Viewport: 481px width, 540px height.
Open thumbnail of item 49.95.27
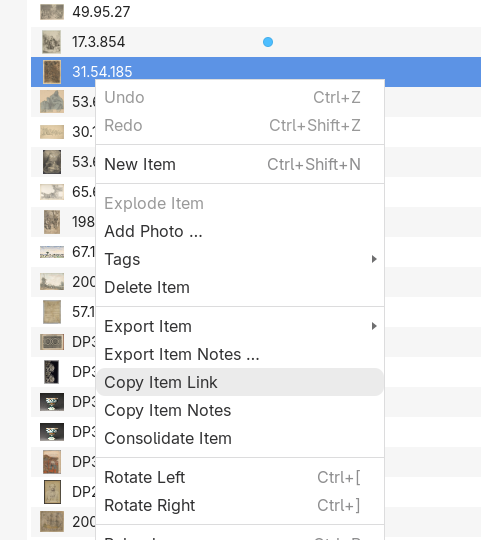tap(52, 12)
